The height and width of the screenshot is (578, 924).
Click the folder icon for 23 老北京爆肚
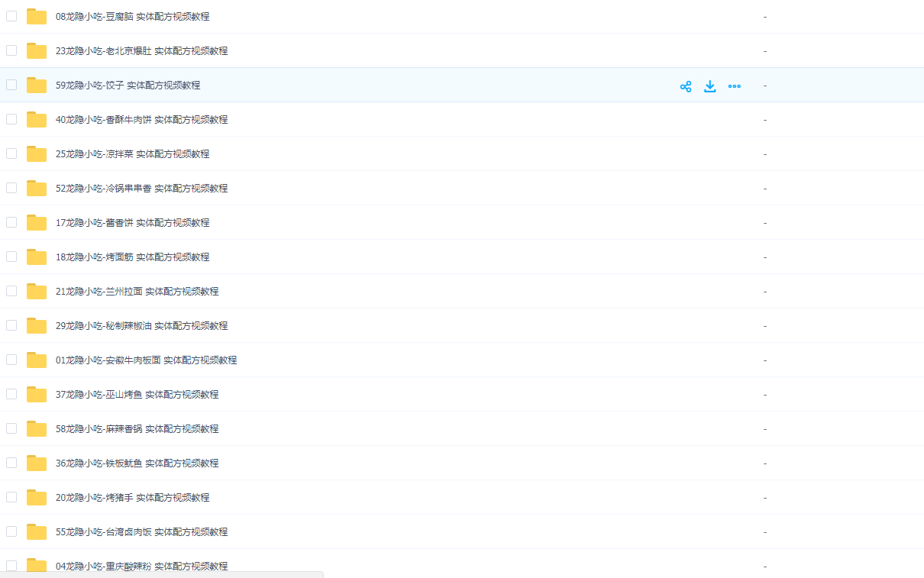pyautogui.click(x=37, y=51)
